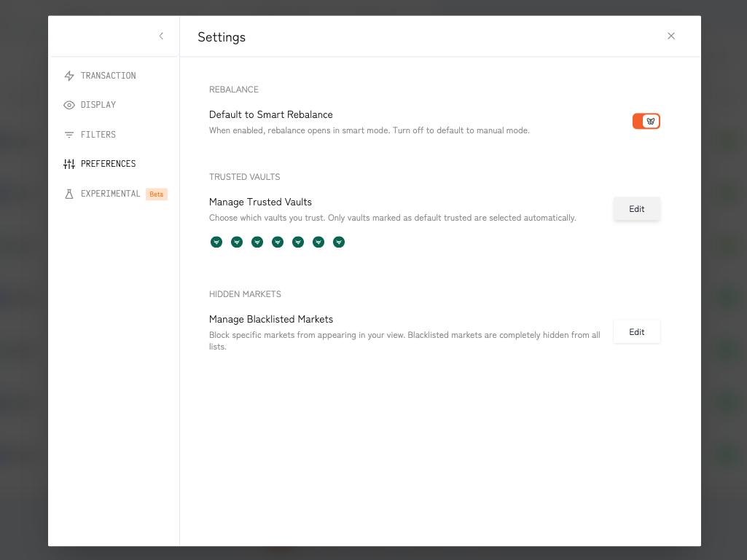Click the 'Manage Trusted Vaults' label
Screen dimensions: 747x560
[260, 202]
